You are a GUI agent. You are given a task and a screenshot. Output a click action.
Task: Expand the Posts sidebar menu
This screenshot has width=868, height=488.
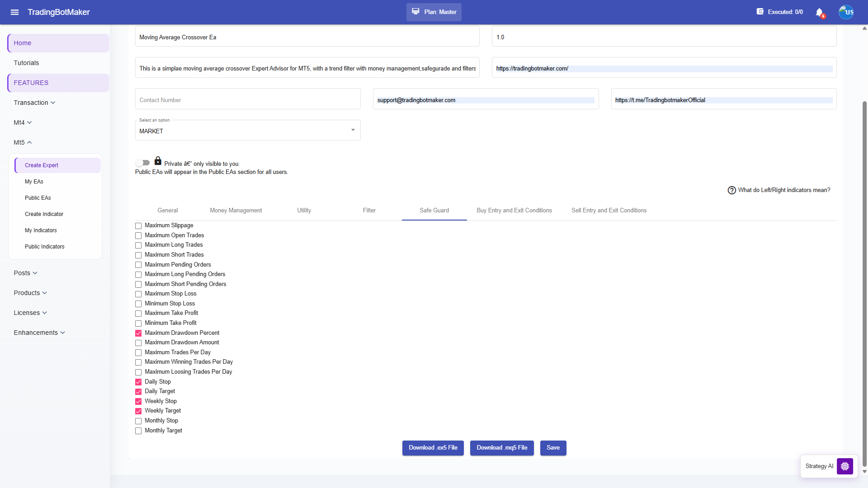point(25,273)
